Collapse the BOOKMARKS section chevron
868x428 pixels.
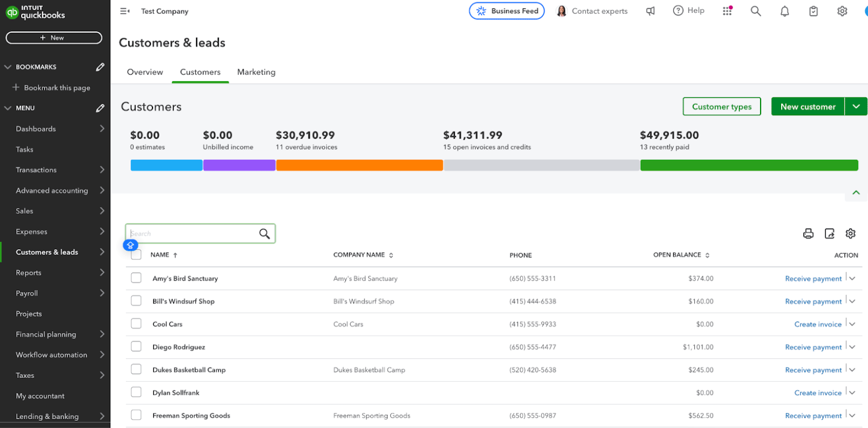pyautogui.click(x=8, y=67)
